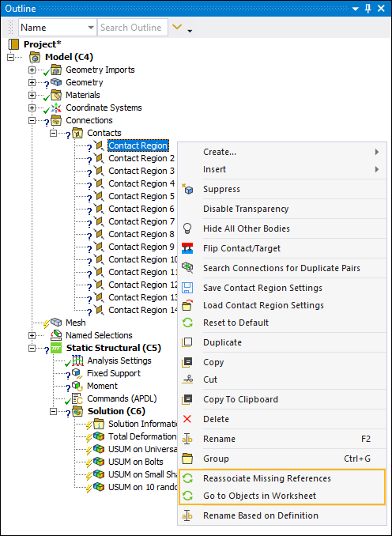Click the Search Connections for Duplicate Pairs icon
392x536 pixels.
tap(187, 268)
